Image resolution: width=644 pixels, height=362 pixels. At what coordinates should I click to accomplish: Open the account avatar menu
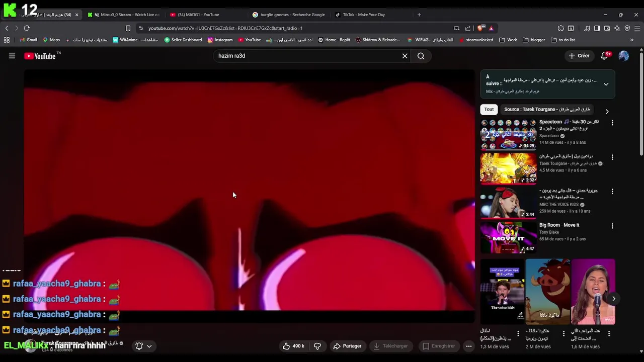pos(624,56)
